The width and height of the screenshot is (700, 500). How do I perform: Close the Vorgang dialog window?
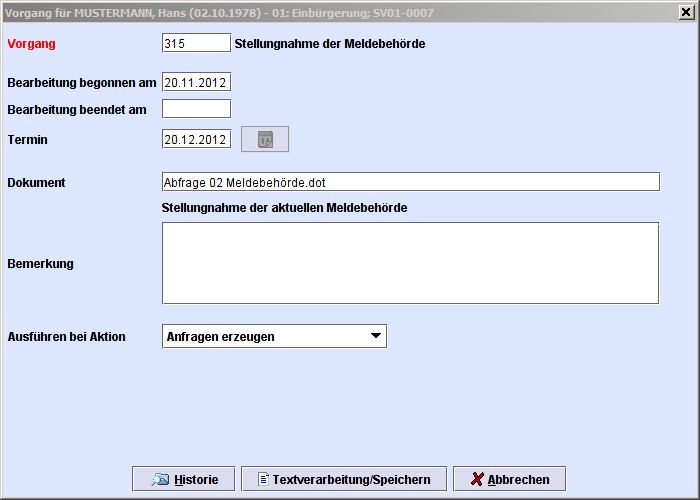click(x=686, y=11)
